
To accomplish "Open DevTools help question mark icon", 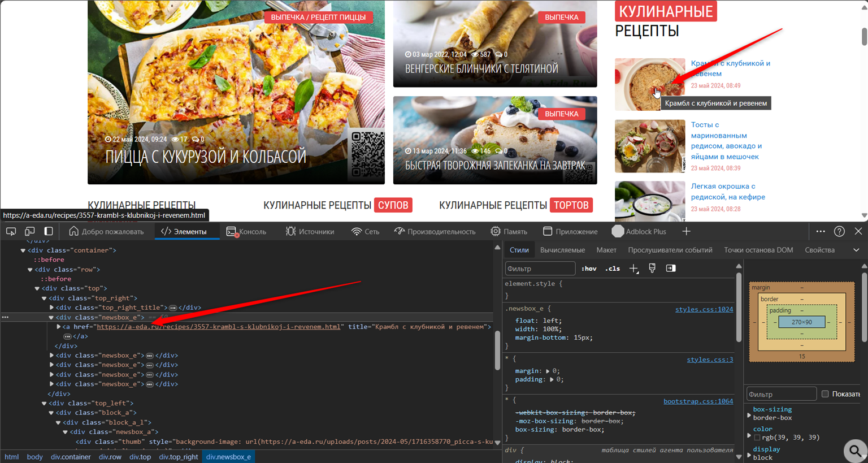I will click(839, 231).
